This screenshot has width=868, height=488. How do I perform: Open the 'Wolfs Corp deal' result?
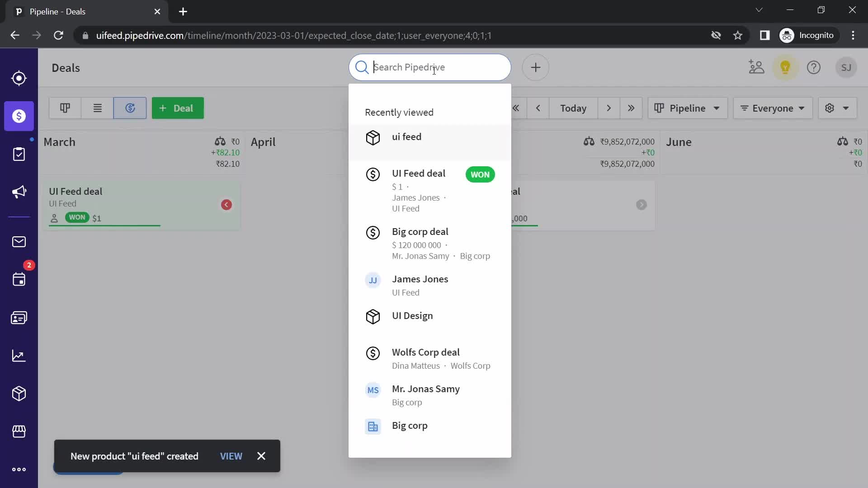click(x=430, y=358)
